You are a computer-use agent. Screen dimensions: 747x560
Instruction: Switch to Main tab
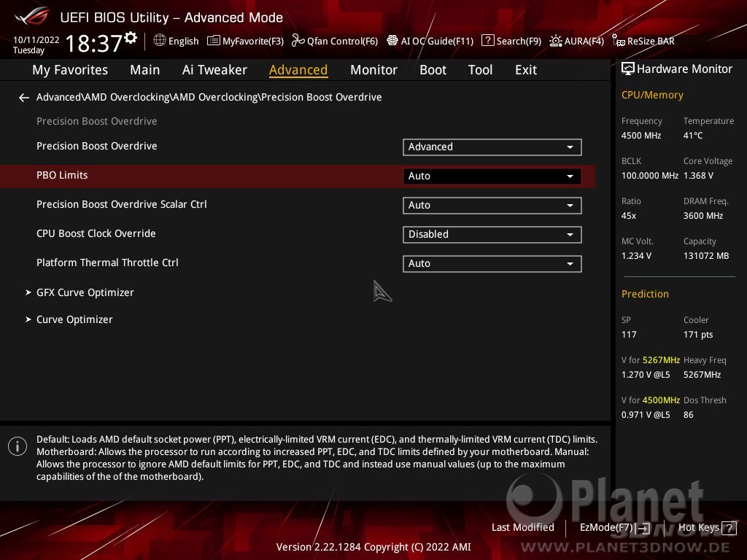click(145, 70)
